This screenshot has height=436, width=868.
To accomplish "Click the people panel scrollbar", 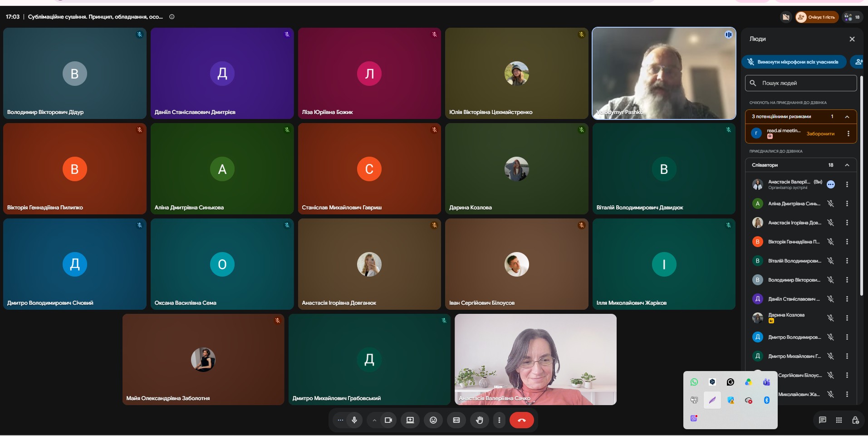I will [862, 186].
